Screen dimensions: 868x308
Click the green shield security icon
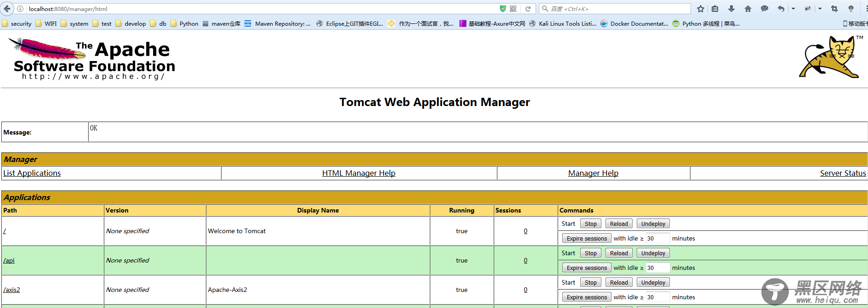point(503,9)
